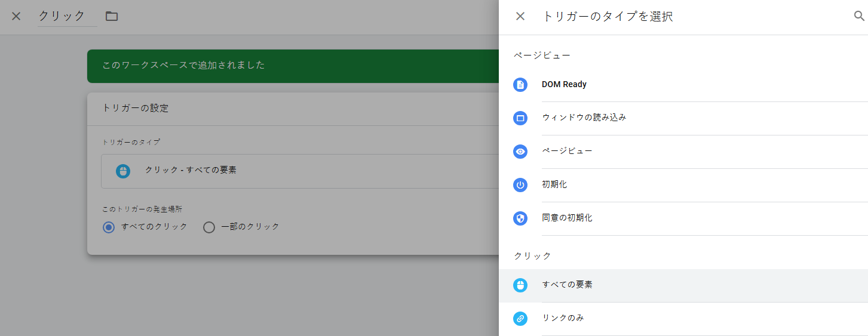Select the すべてのクリック radio button
The height and width of the screenshot is (336, 868).
point(109,227)
